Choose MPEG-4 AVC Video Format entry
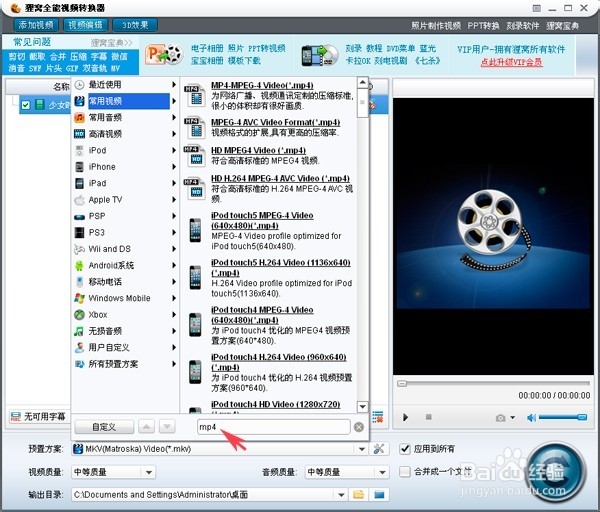600x512 pixels. (x=276, y=122)
